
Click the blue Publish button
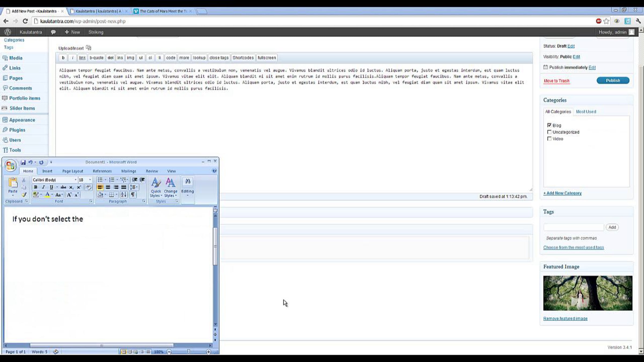click(613, 80)
